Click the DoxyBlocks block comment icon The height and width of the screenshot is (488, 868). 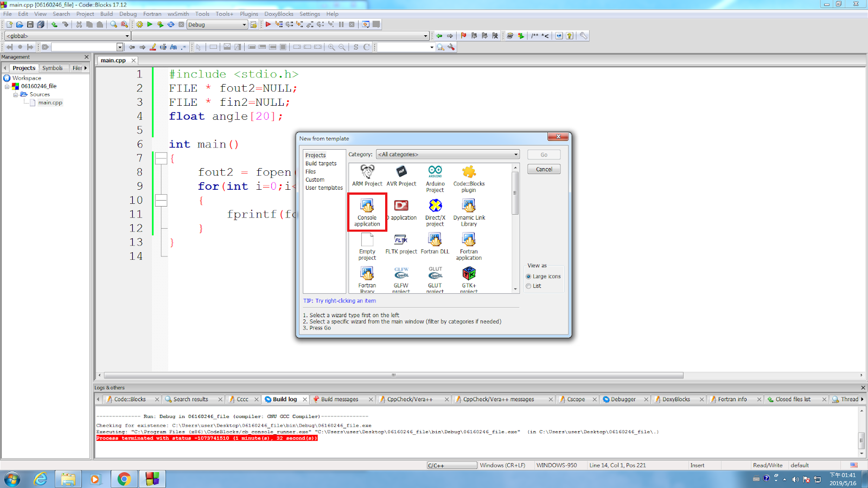[535, 36]
